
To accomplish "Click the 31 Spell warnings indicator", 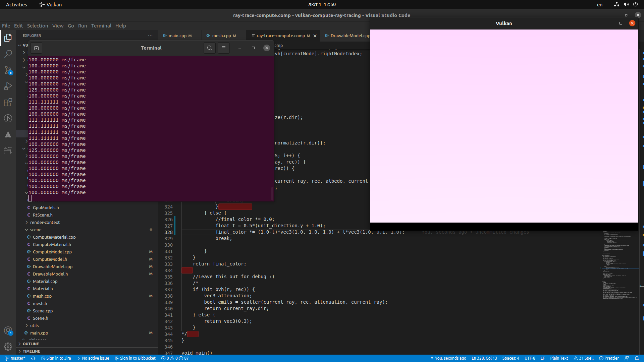I will tap(583, 358).
